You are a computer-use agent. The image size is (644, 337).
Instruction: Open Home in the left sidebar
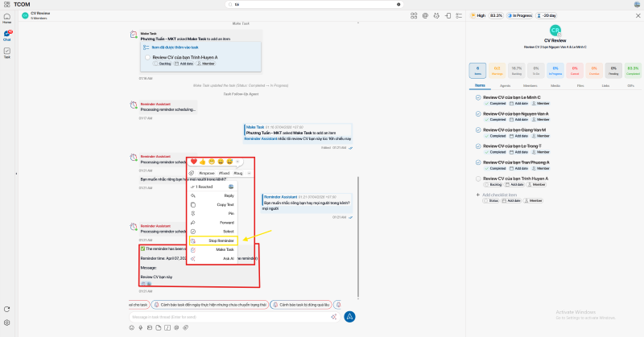coord(7,18)
